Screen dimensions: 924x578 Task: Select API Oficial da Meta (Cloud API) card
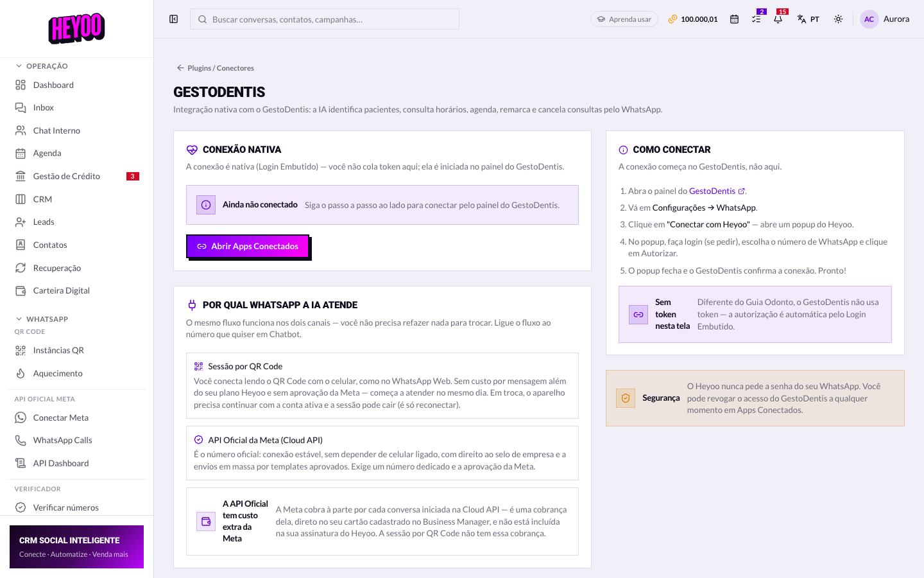pos(382,453)
